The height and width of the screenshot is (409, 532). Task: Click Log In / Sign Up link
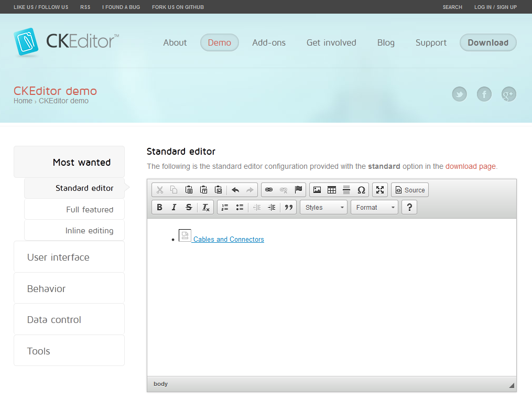496,7
